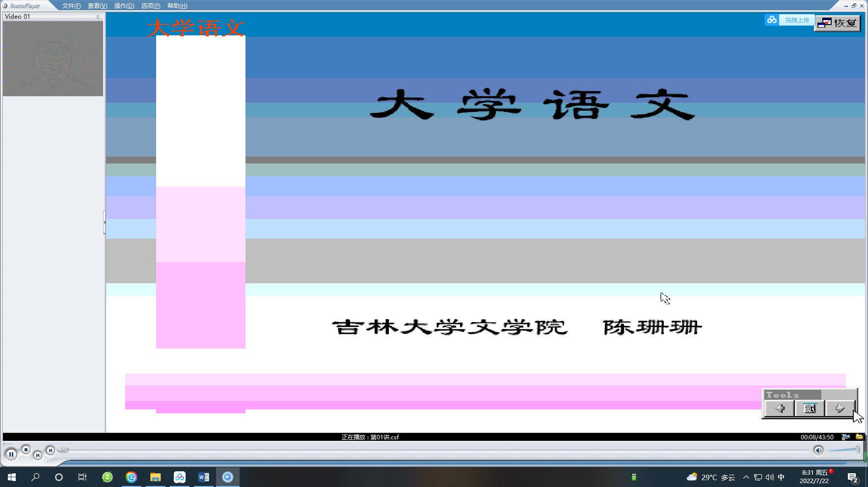
Task: Collapse the left sidebar using splitter handle
Action: 105,222
